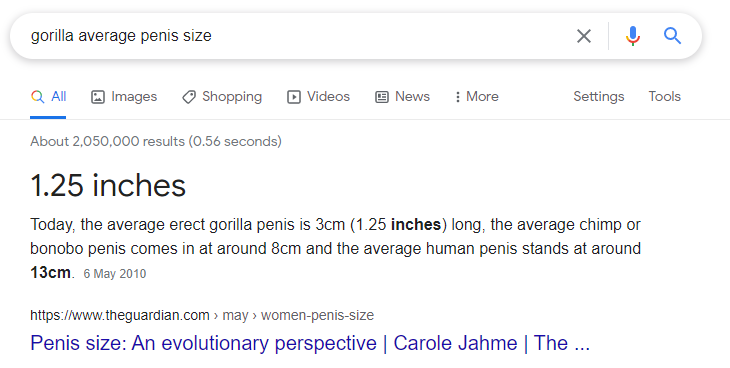Open the News results tab
The image size is (730, 368).
[x=402, y=96]
